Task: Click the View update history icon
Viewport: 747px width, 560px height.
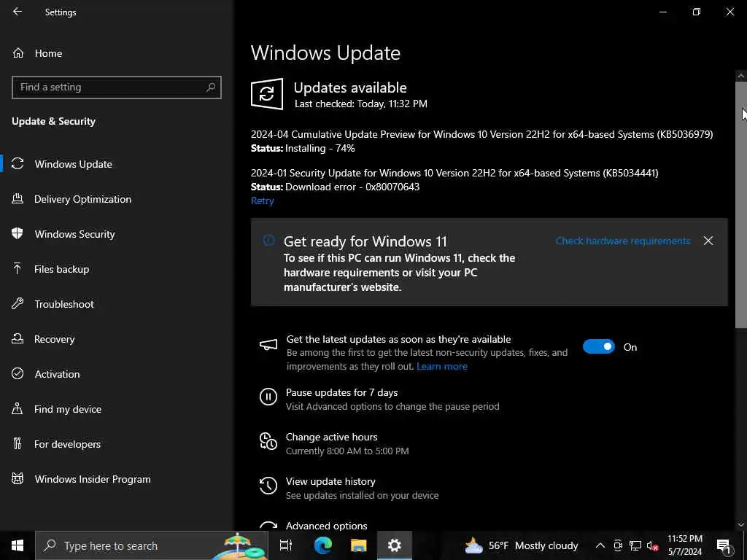Action: coord(268,486)
